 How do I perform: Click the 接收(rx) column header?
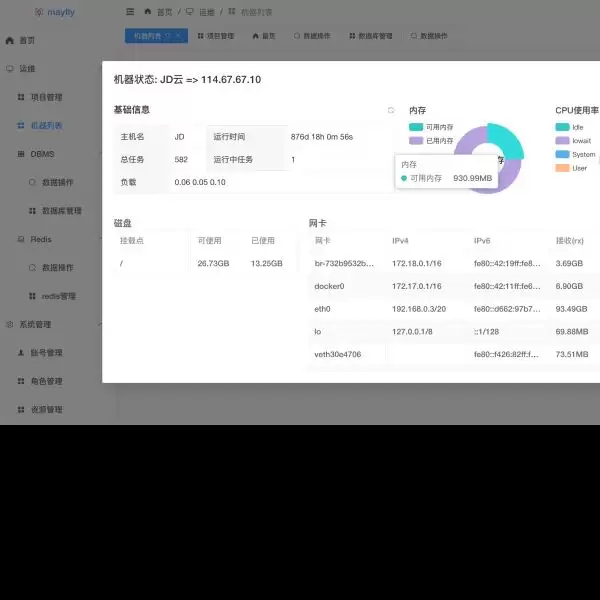pyautogui.click(x=569, y=241)
